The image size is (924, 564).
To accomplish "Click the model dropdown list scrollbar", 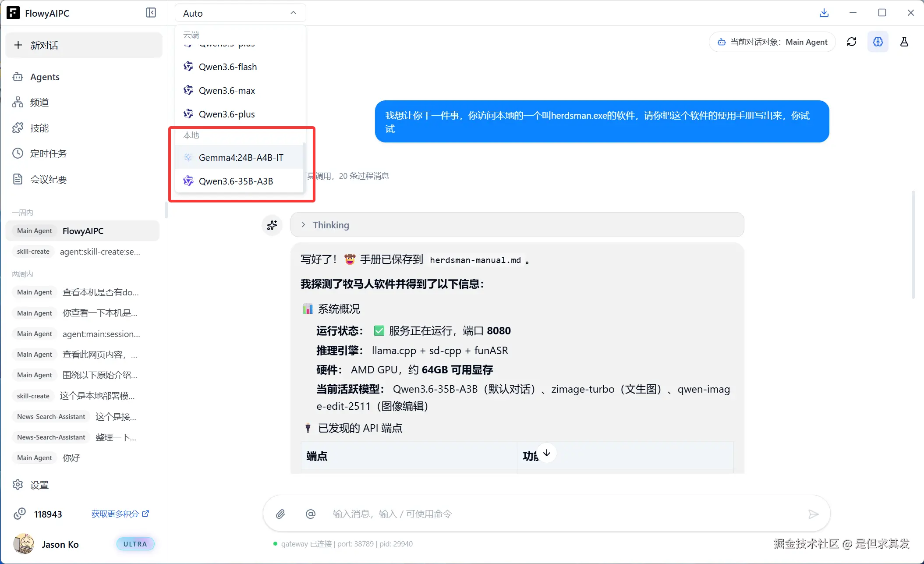I will coord(304,167).
